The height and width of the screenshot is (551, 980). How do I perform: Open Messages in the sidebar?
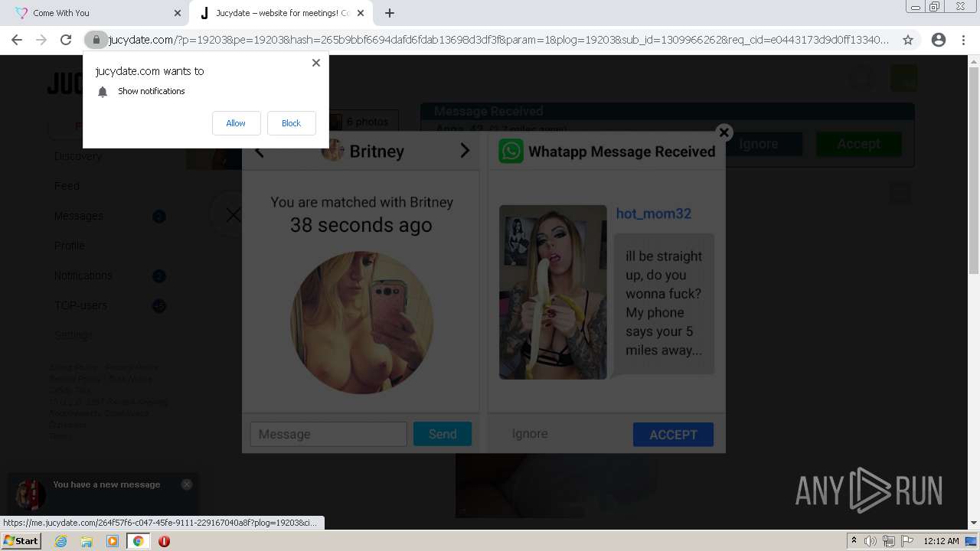(78, 216)
